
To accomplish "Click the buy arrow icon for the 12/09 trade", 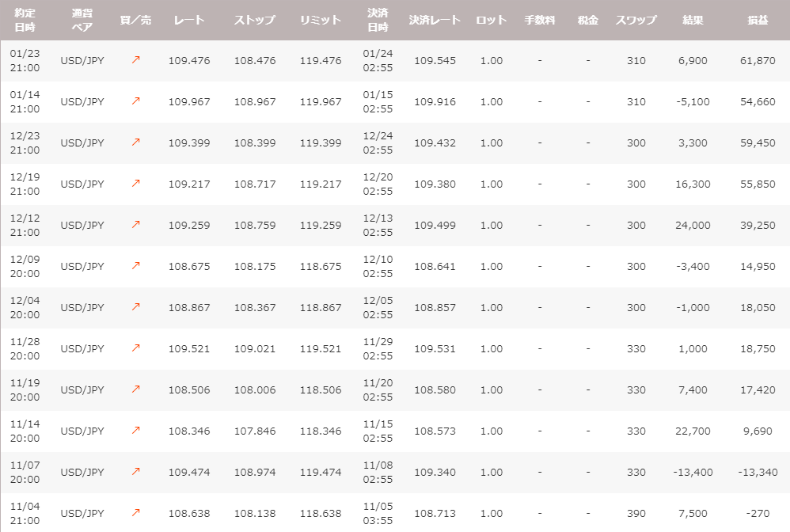I will coord(135,266).
